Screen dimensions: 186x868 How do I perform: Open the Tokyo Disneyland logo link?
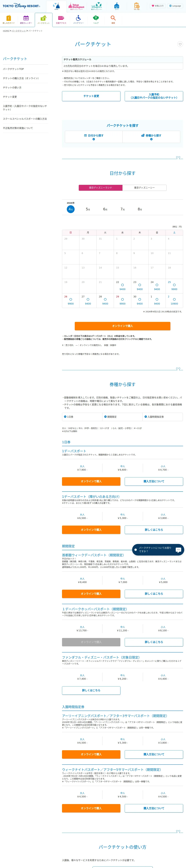click(x=76, y=6)
